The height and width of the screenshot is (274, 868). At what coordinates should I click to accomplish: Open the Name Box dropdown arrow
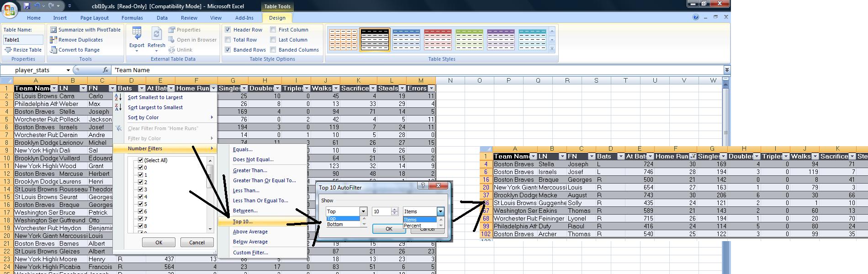point(68,70)
